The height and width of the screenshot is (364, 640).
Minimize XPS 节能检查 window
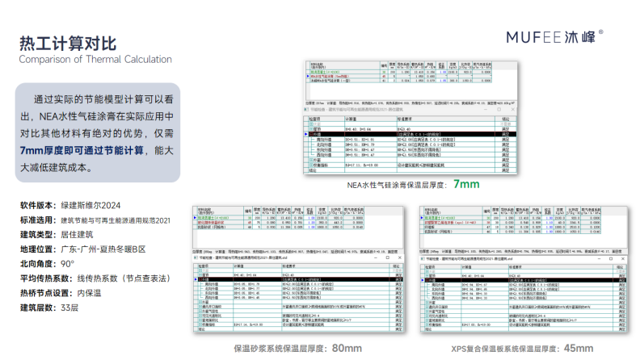click(x=600, y=259)
